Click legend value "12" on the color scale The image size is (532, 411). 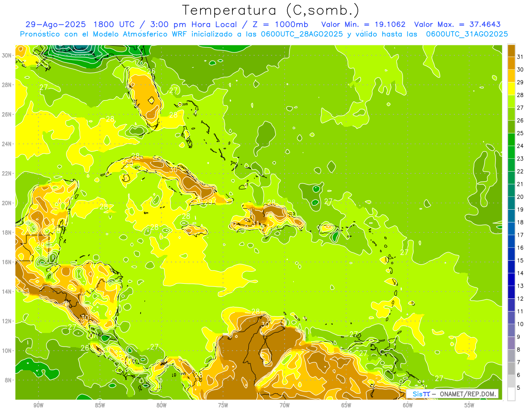click(x=520, y=299)
